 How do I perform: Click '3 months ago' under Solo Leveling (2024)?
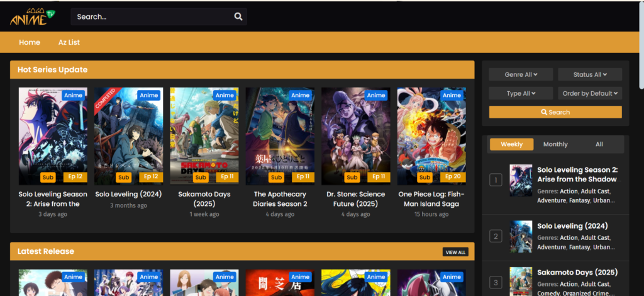[128, 205]
